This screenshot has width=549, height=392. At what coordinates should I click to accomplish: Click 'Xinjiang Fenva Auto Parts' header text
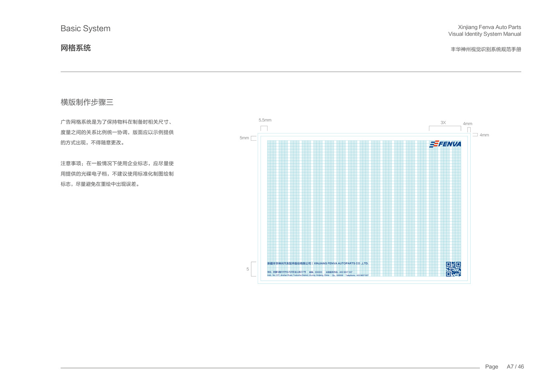[490, 27]
